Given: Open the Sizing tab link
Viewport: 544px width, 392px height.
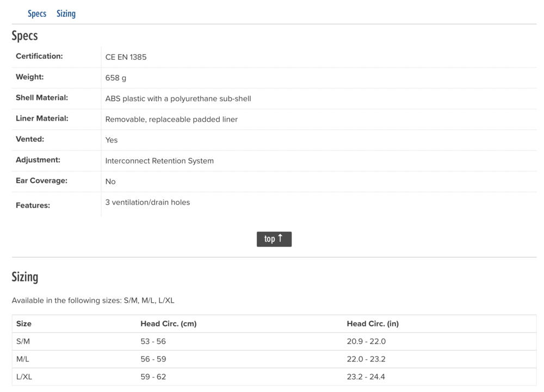Looking at the screenshot, I should (x=66, y=14).
